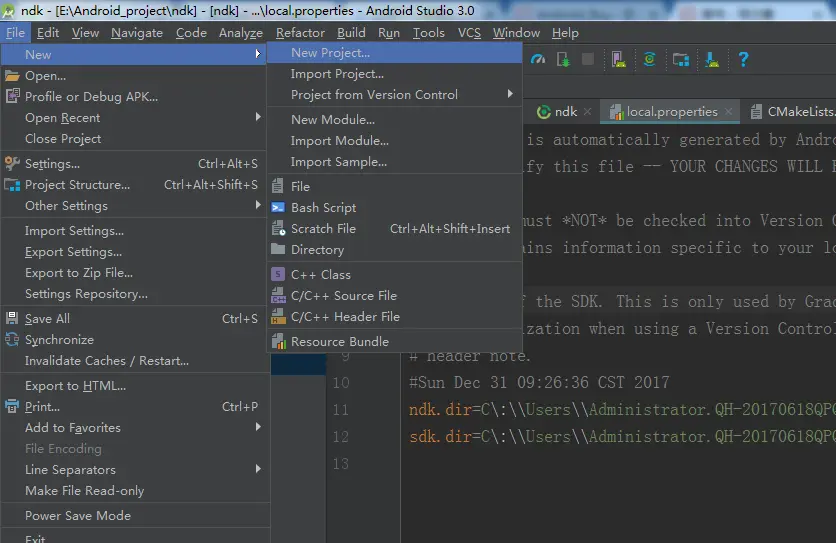Choose New Project... from submenu

[395, 53]
